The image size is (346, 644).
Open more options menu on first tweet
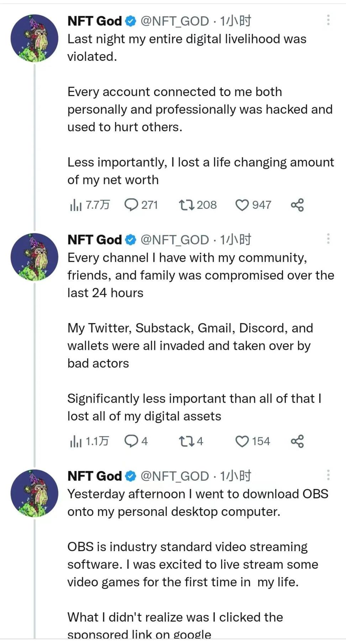tap(328, 20)
